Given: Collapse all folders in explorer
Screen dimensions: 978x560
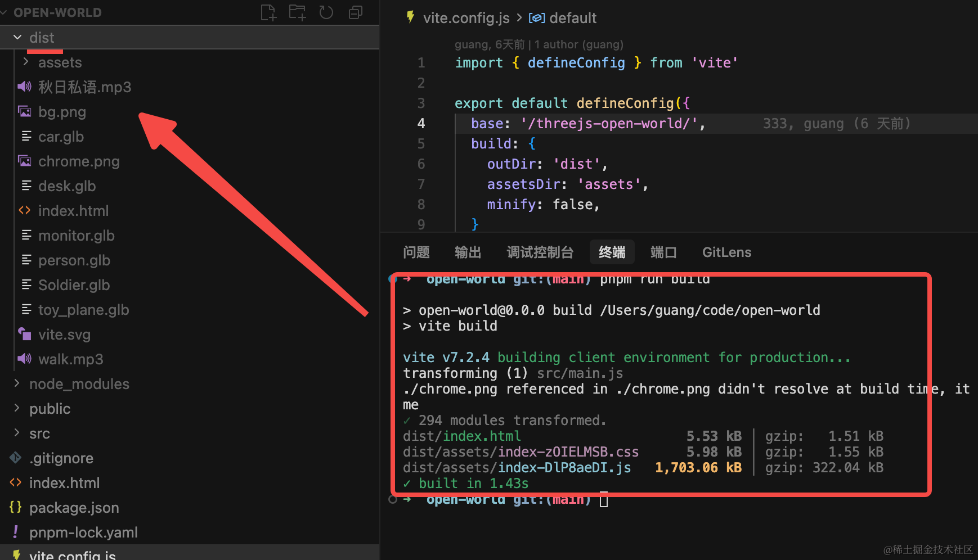Looking at the screenshot, I should point(356,12).
